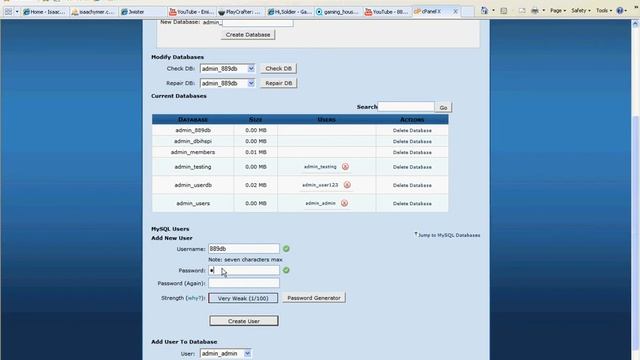640x360 pixels.
Task: Click the Print icon
Action: pos(535,11)
